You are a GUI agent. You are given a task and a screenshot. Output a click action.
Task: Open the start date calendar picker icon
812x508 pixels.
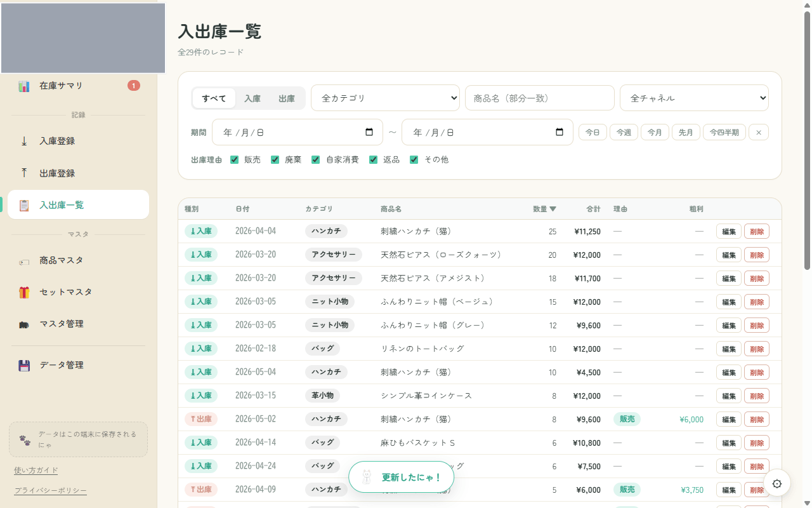point(369,132)
